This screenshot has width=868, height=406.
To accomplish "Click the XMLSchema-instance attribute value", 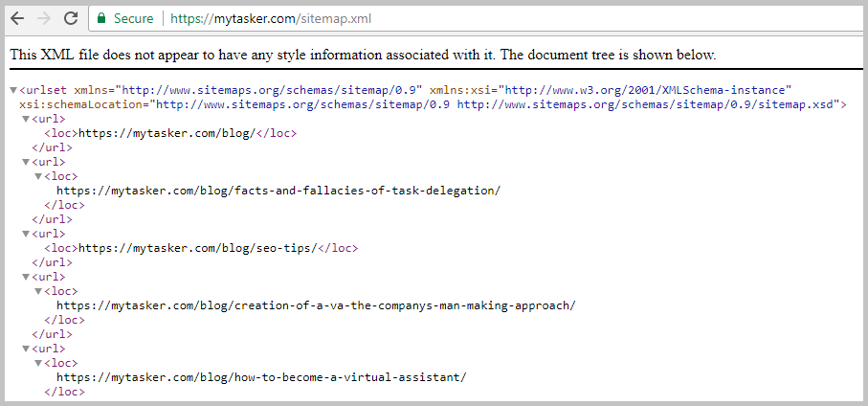I will [645, 90].
